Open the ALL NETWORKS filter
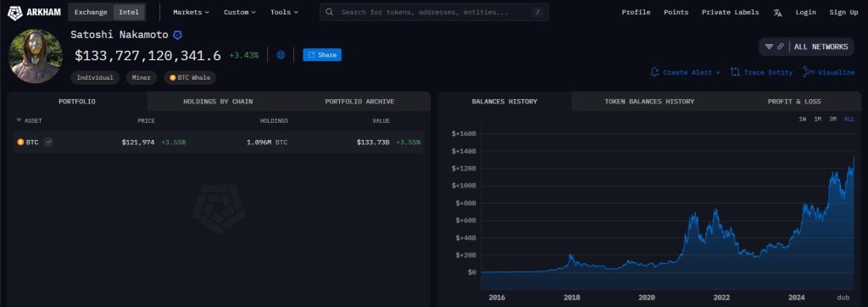 821,47
